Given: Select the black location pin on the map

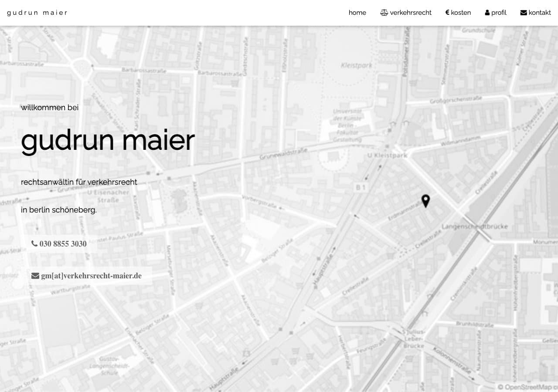Looking at the screenshot, I should click(x=425, y=200).
